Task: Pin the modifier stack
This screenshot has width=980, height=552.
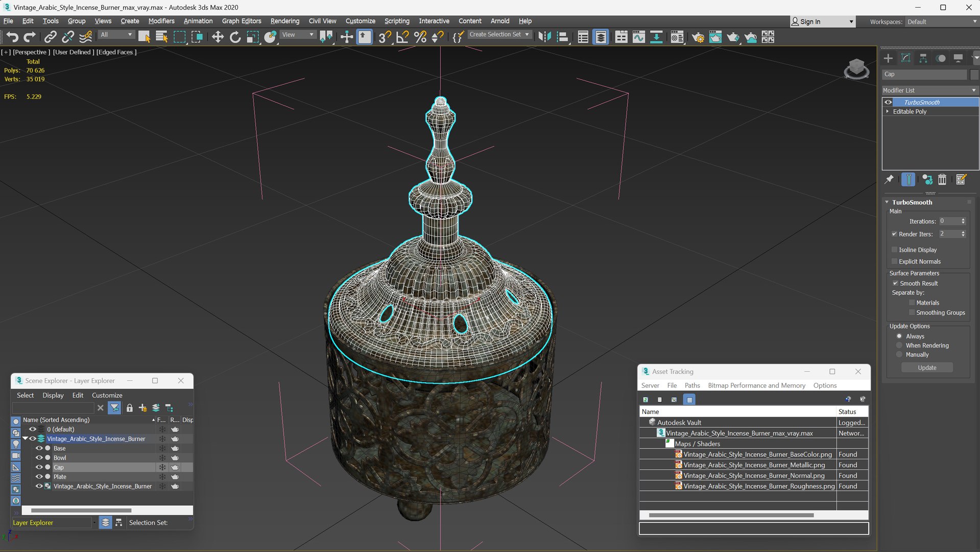Action: [889, 179]
